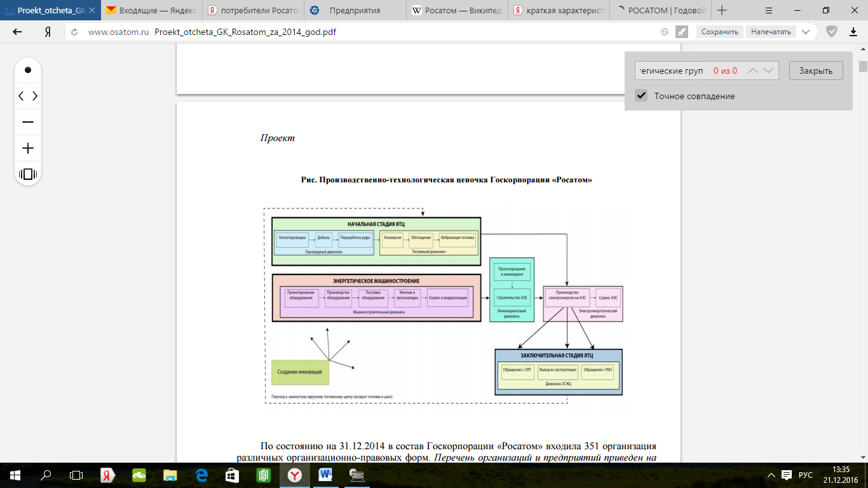Expand dropdown arrow next to Напечатать
Viewport: 868px width, 488px height.
coord(806,32)
